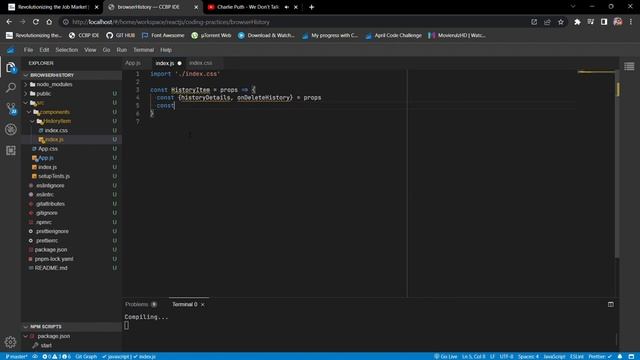
Task: Open the share page icon in address bar
Action: [x=547, y=22]
